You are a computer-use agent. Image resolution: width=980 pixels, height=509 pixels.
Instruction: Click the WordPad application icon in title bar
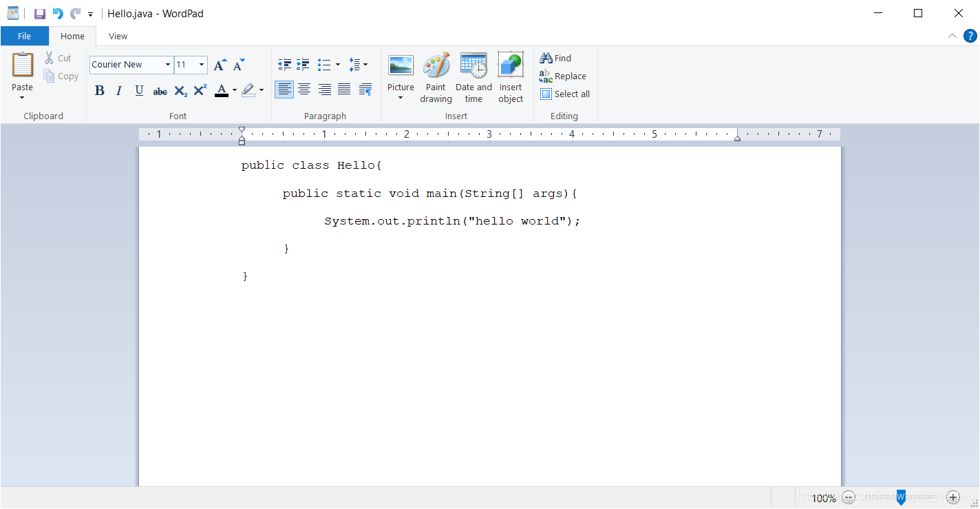pos(13,13)
